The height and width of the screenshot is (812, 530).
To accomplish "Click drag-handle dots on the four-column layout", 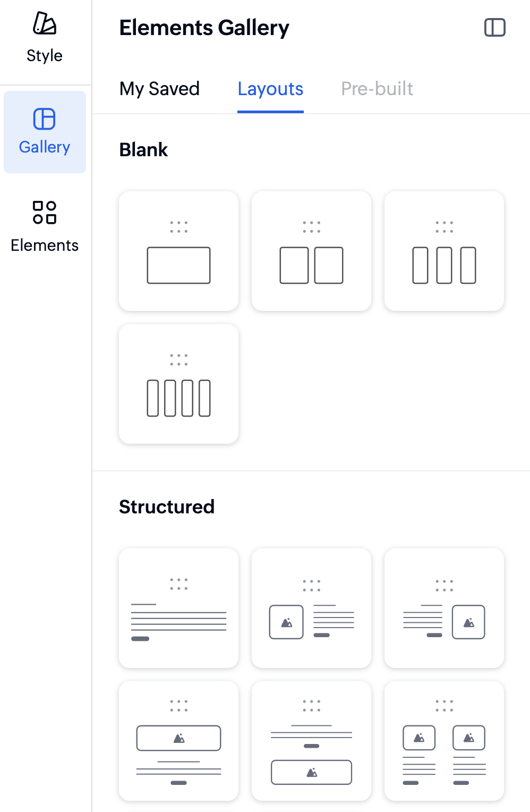I will (178, 360).
